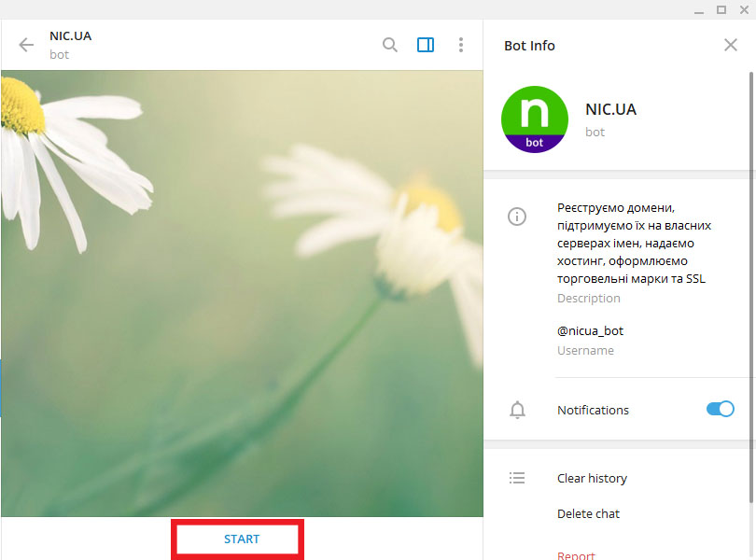Toggle the right info side panel icon

pyautogui.click(x=426, y=45)
